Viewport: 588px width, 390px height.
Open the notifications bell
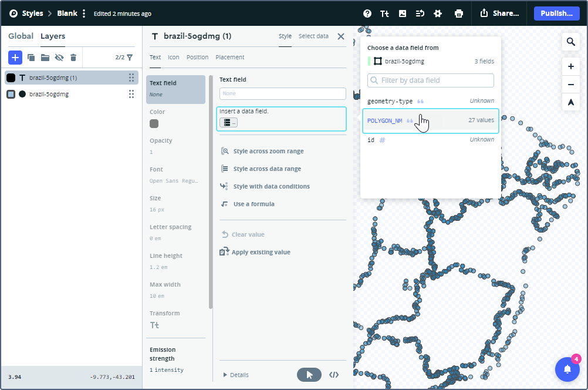[x=567, y=369]
